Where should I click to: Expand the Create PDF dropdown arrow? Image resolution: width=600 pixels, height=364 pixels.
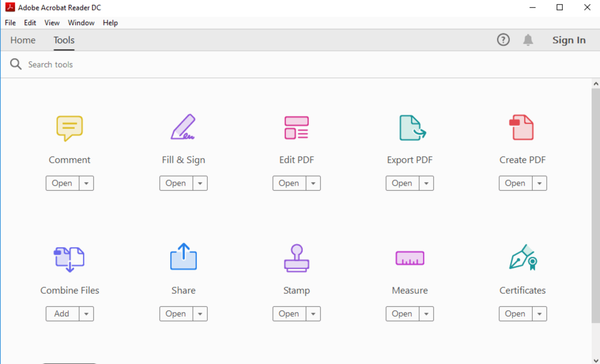(540, 183)
